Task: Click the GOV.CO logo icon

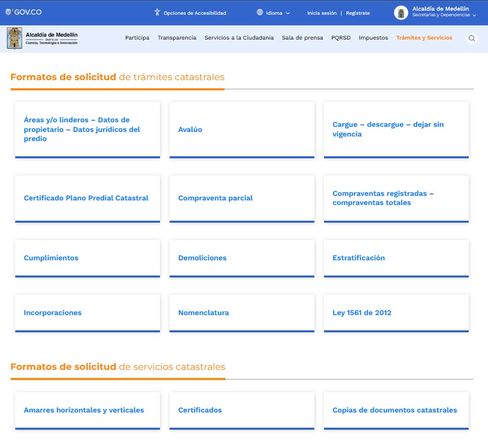Action: tap(9, 12)
